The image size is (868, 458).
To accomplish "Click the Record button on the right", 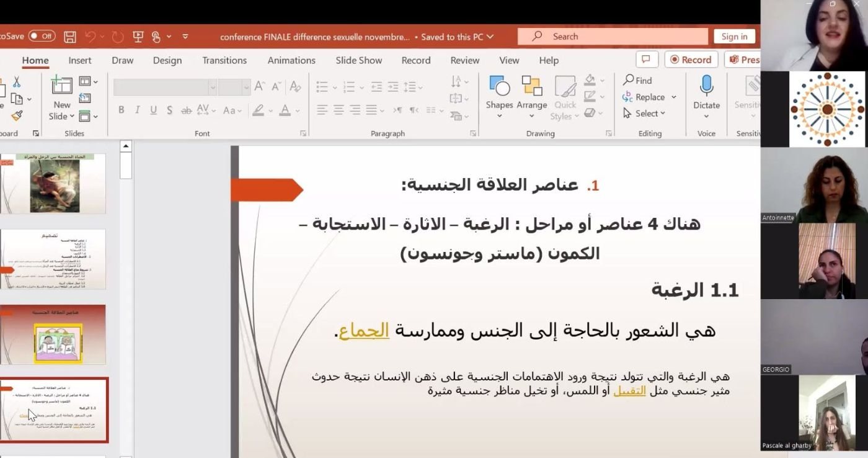I will point(691,60).
